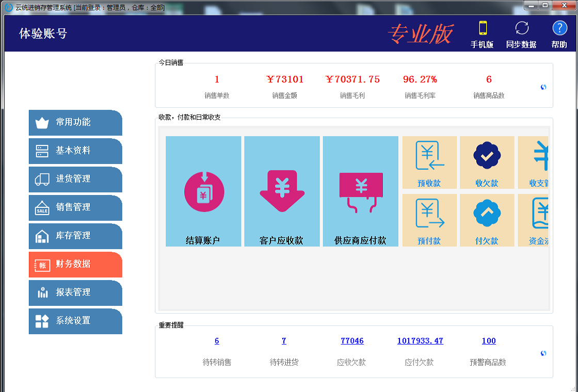Select 报表管理 reports menu item

click(x=75, y=292)
